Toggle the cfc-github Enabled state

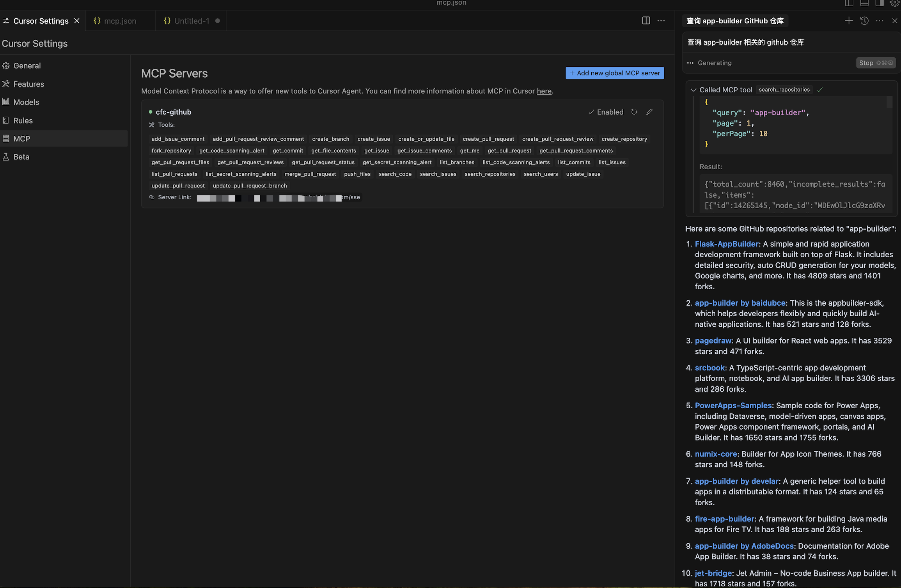[x=606, y=112]
